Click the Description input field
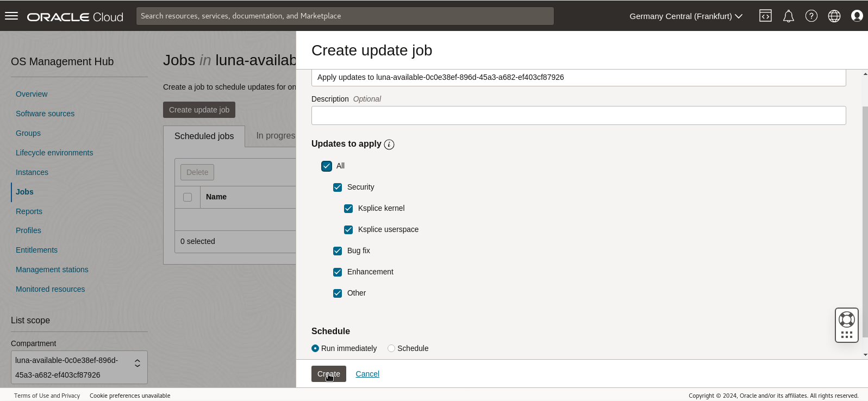The image size is (868, 401). tap(579, 115)
